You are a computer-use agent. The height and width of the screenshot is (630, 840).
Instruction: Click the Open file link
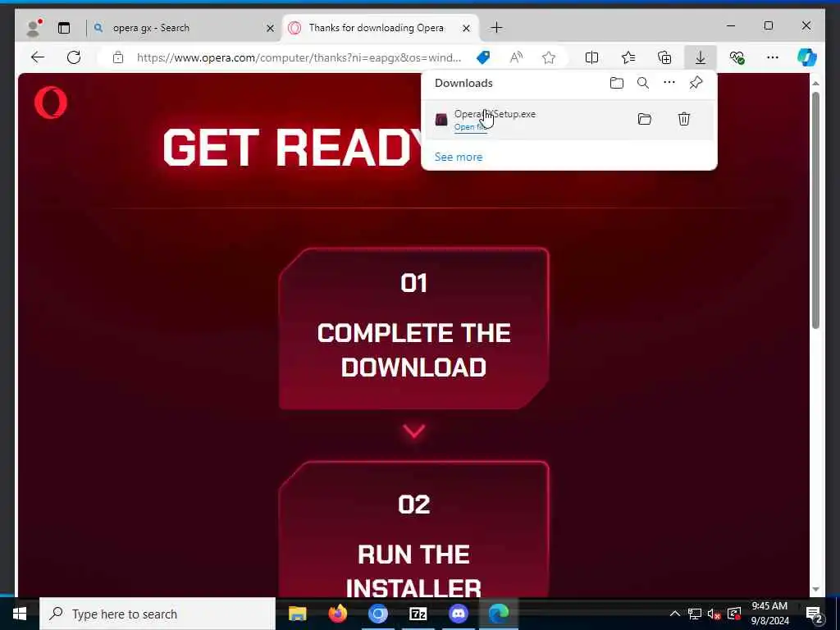(x=471, y=127)
